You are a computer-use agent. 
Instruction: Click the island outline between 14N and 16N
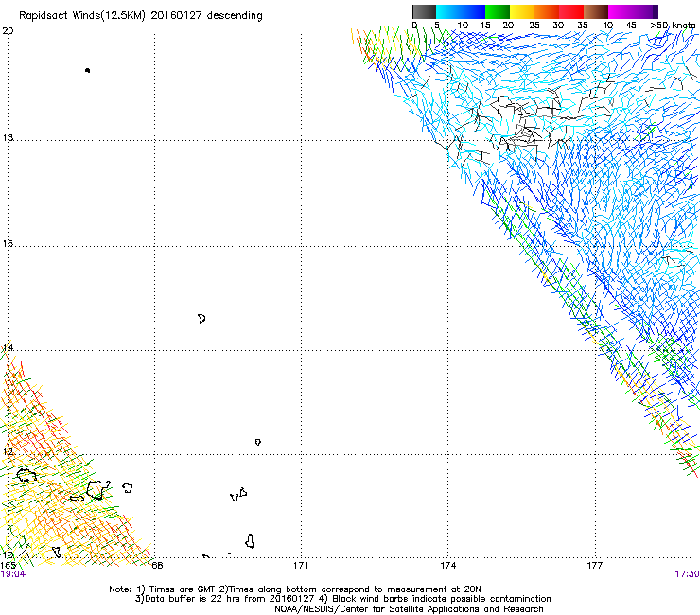(x=201, y=319)
